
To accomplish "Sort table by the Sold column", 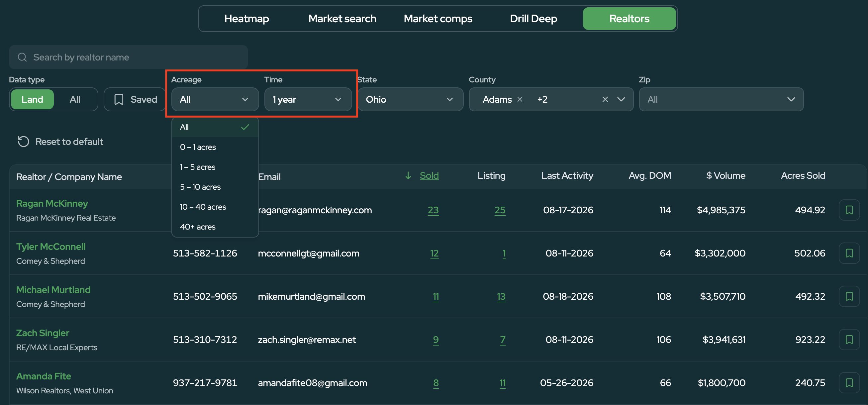I will tap(429, 175).
